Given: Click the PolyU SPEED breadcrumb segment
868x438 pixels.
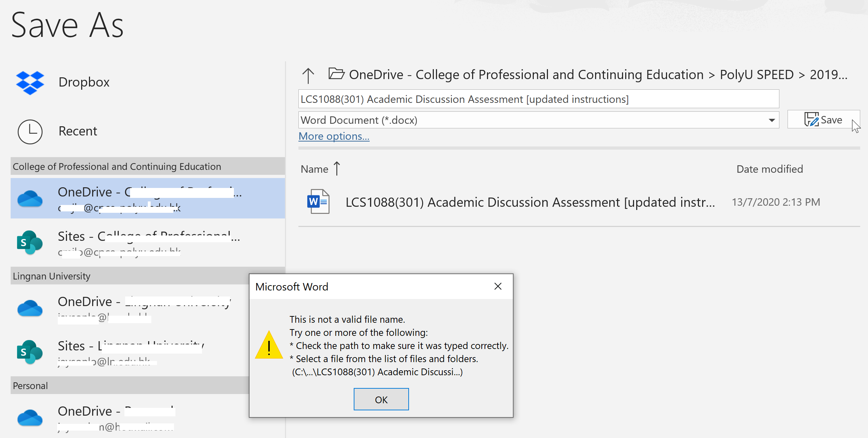Looking at the screenshot, I should coord(757,74).
